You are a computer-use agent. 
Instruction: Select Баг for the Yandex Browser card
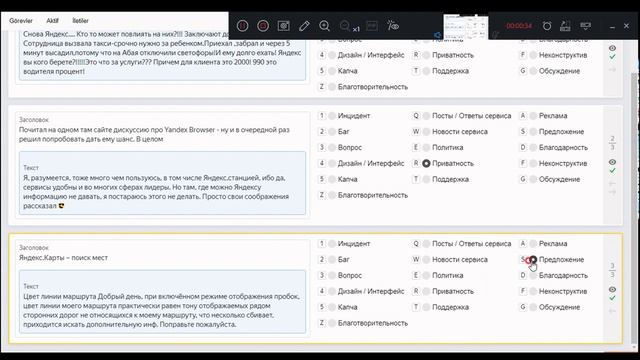click(x=332, y=132)
